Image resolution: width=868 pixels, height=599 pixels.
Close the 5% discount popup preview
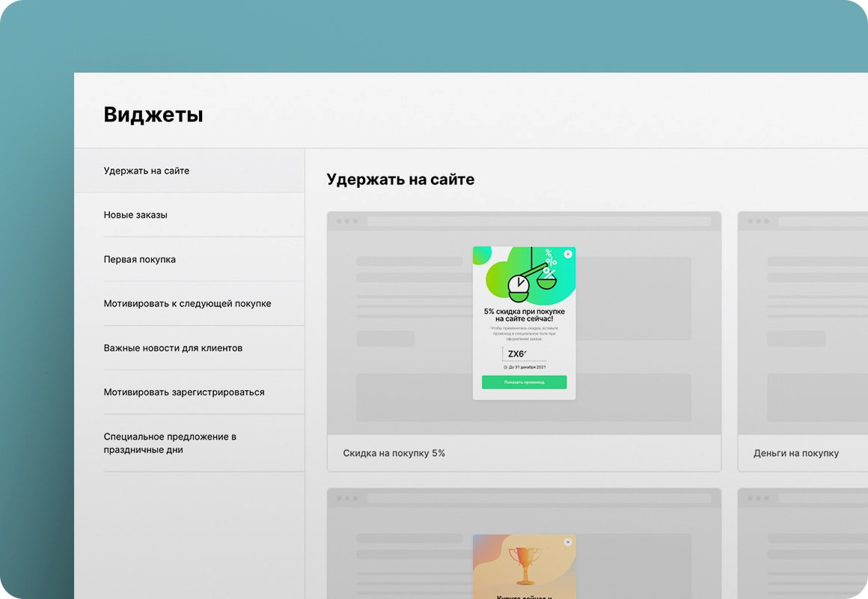tap(568, 254)
